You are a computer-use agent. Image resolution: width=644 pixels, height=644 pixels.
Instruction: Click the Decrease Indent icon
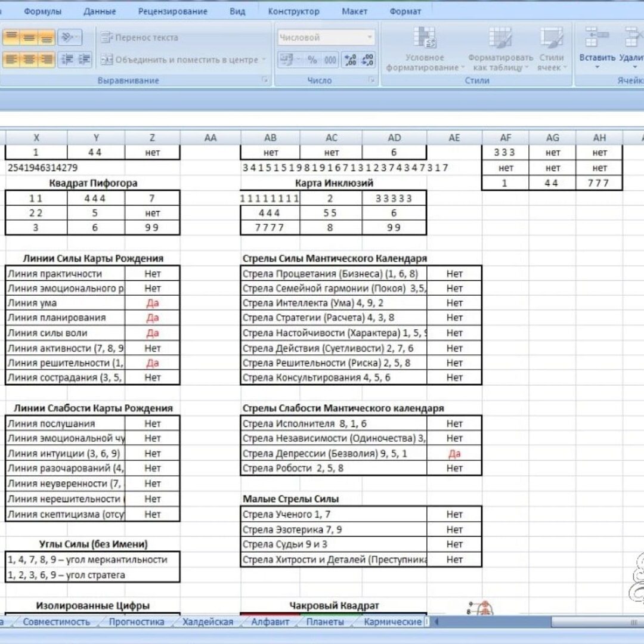68,60
